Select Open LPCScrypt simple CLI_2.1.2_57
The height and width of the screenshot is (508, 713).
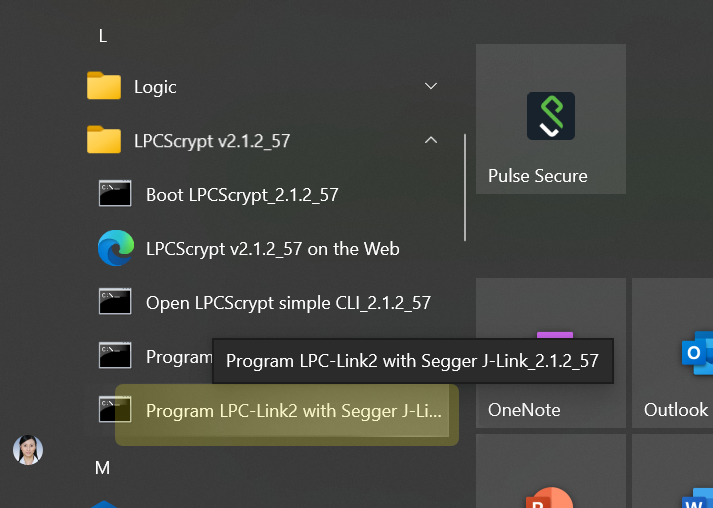(288, 302)
